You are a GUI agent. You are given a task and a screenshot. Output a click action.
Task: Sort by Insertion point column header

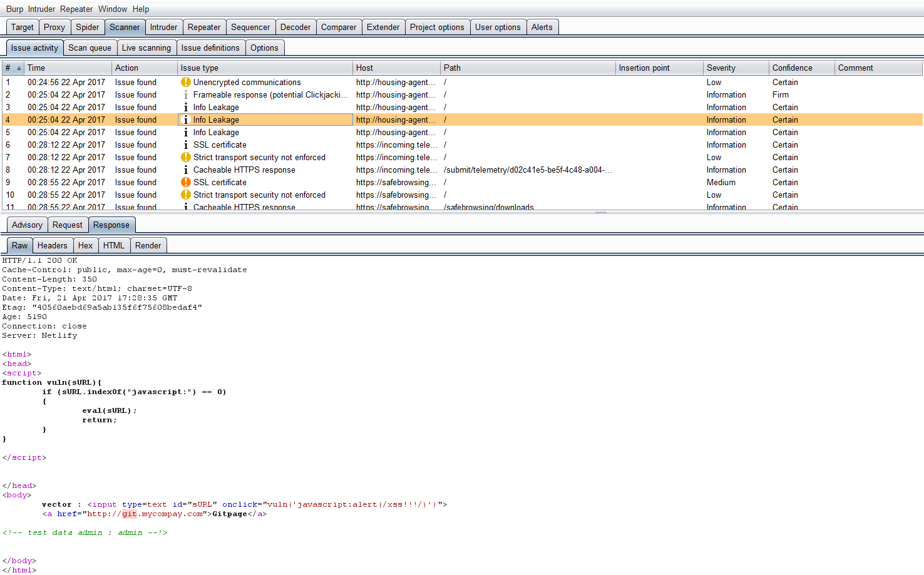(659, 68)
